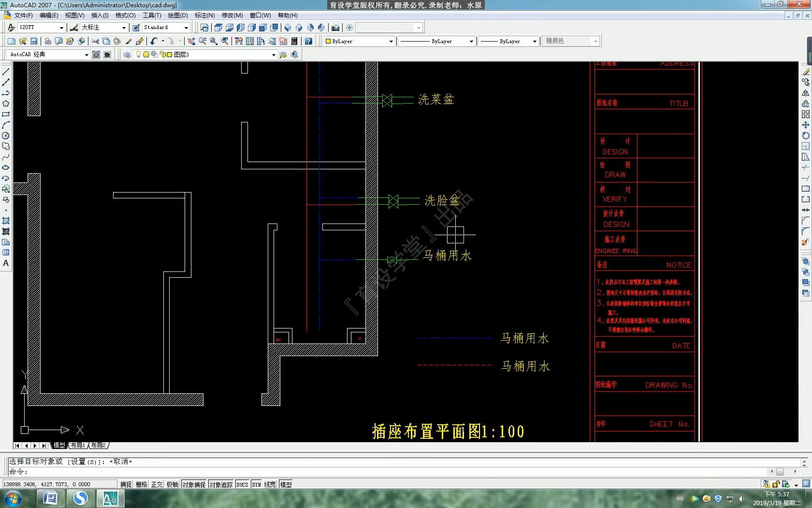Select the Multiline Text tool
This screenshot has width=812, height=508.
(6, 263)
